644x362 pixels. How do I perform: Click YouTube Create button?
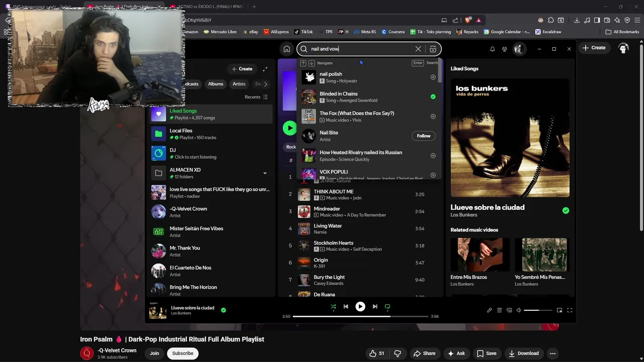pyautogui.click(x=594, y=48)
